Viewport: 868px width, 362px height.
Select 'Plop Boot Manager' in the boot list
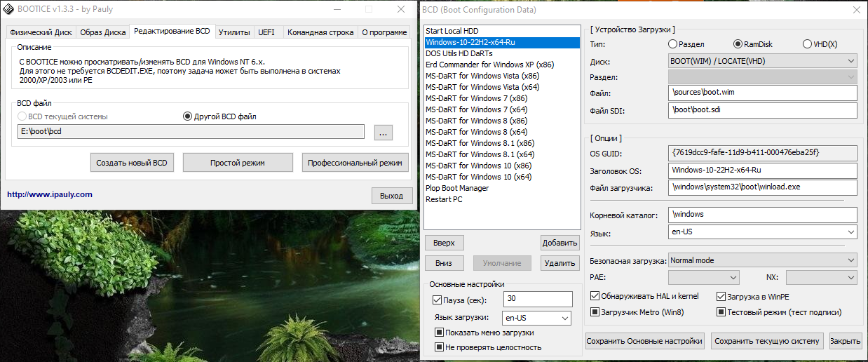[457, 188]
